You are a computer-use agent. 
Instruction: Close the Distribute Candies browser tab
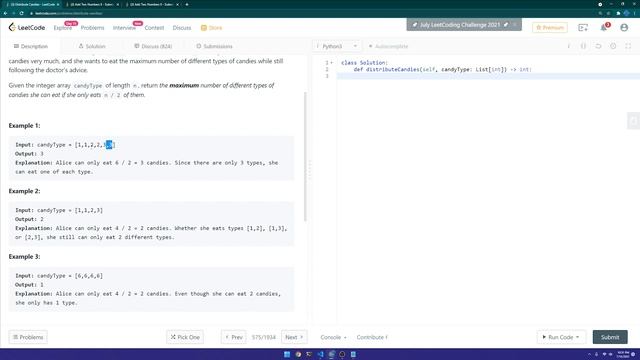(58, 4)
